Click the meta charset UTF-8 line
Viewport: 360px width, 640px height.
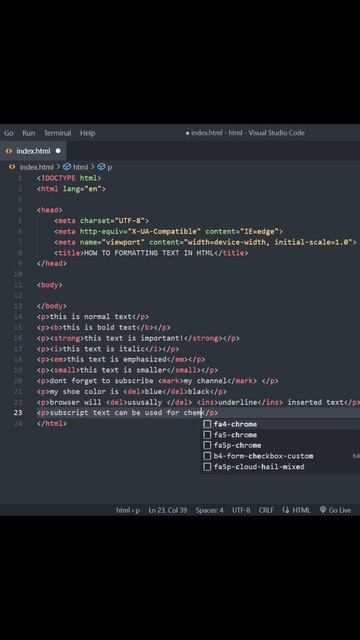101,221
